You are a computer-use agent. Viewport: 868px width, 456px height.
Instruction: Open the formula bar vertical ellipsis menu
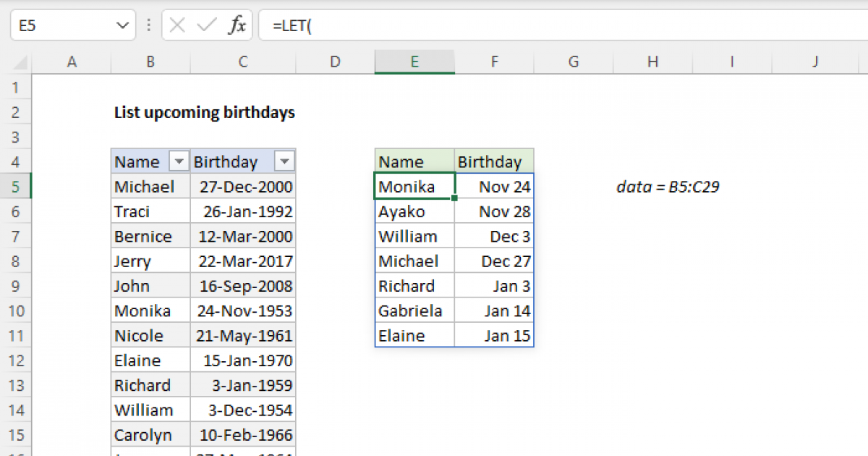(x=148, y=25)
